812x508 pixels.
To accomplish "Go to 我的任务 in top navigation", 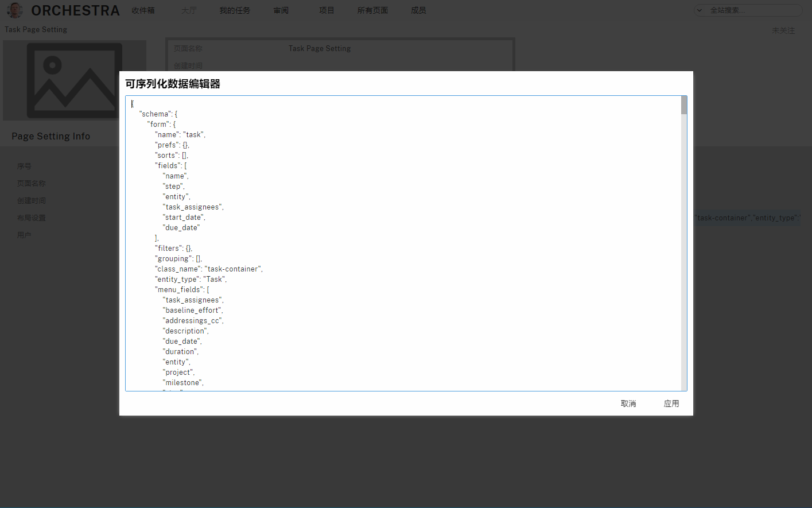I will tap(235, 10).
